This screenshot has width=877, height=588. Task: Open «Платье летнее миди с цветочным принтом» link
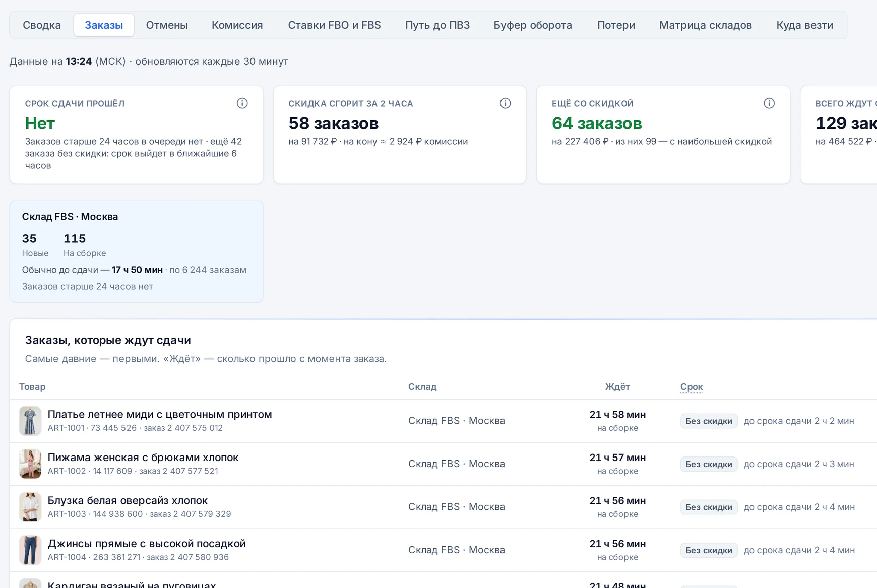[x=160, y=415]
